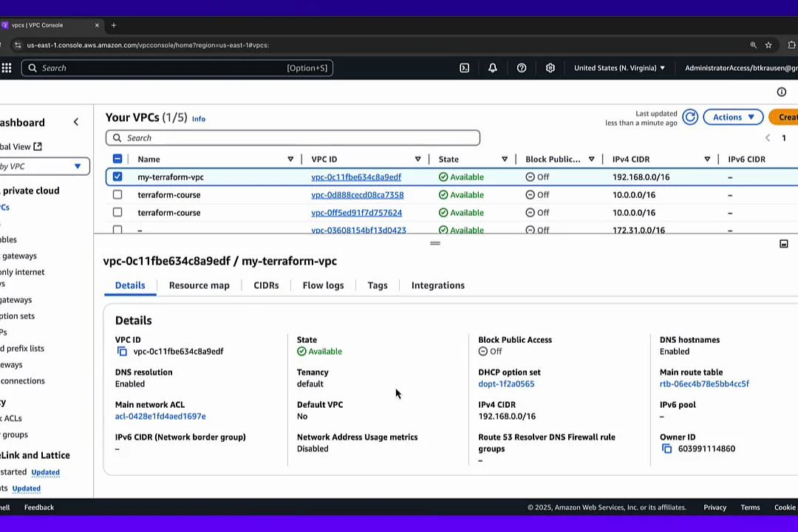The width and height of the screenshot is (798, 532).
Task: Uncheck the my-terraform-vpc row checkbox
Action: (x=117, y=177)
